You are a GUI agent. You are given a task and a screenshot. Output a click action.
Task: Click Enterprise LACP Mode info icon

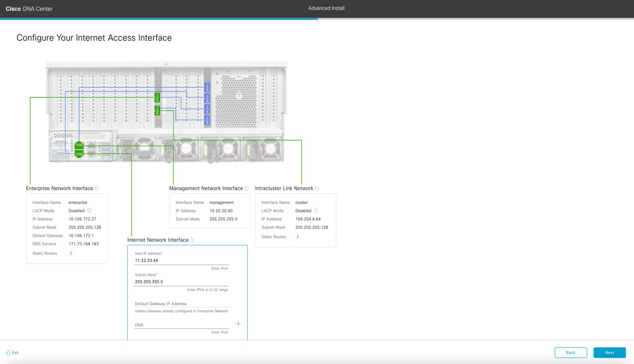(x=89, y=211)
